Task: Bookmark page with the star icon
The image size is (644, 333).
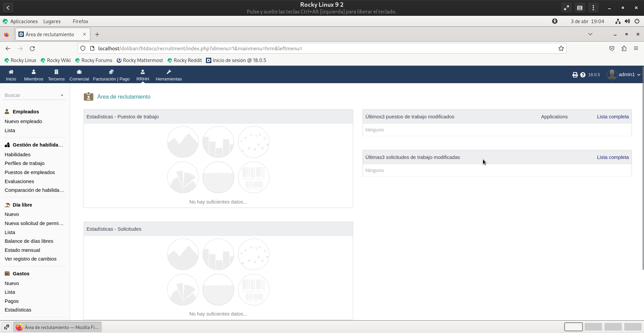Action: [x=561, y=49]
